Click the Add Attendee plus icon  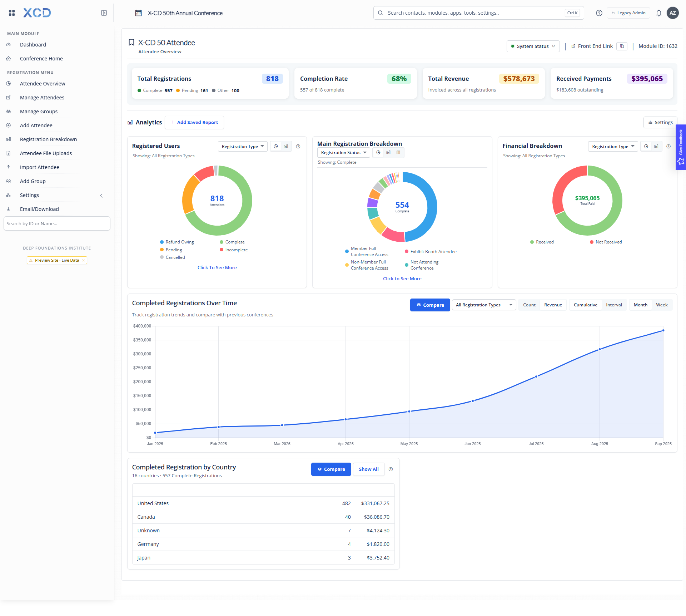(9, 125)
